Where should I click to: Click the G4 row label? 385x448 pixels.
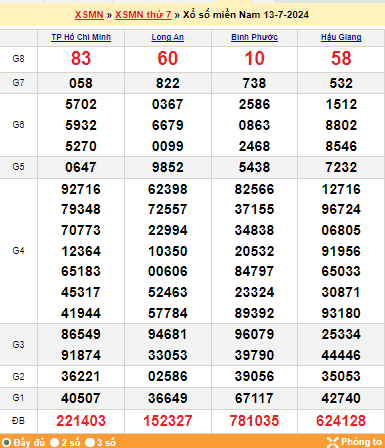point(18,251)
